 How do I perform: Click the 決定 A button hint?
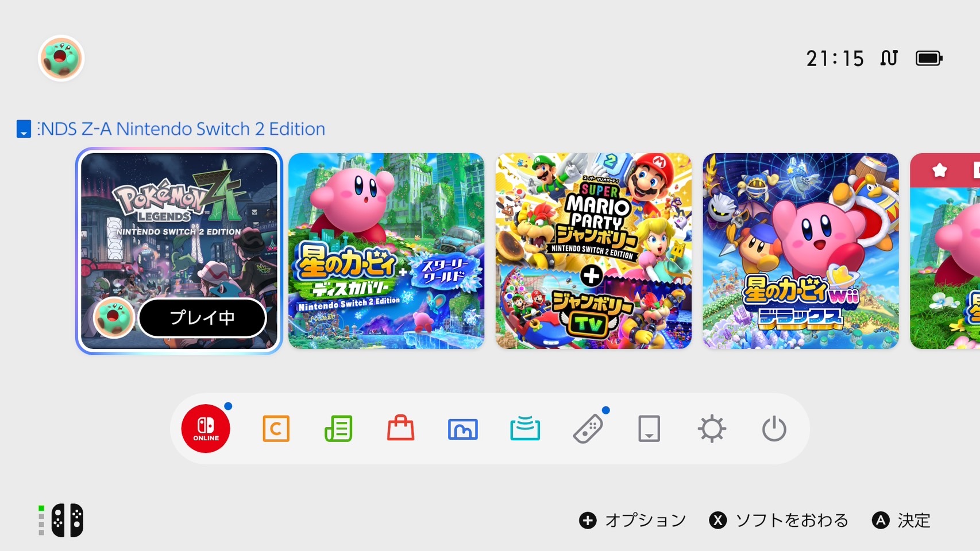click(x=901, y=521)
